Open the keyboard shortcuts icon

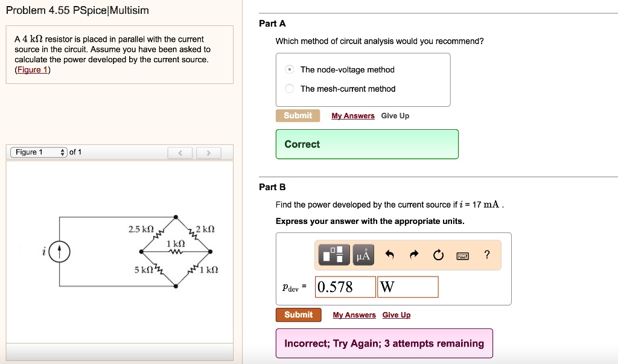click(463, 257)
